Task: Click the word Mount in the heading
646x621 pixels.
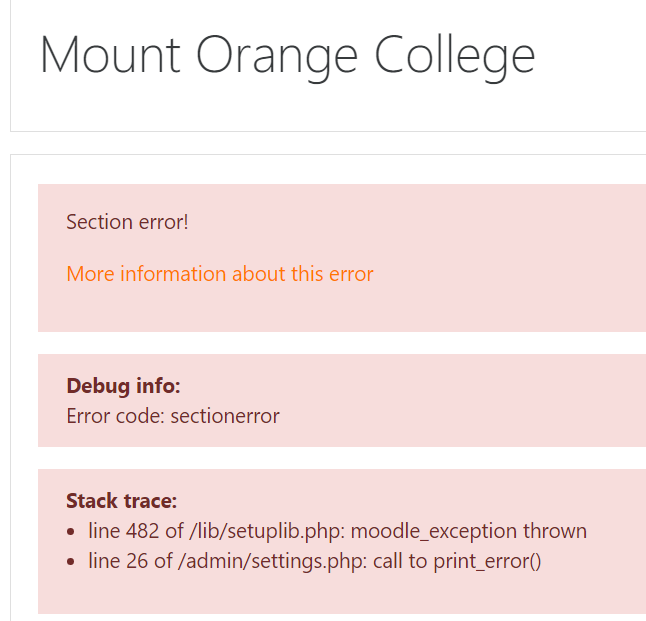Action: [x=110, y=55]
